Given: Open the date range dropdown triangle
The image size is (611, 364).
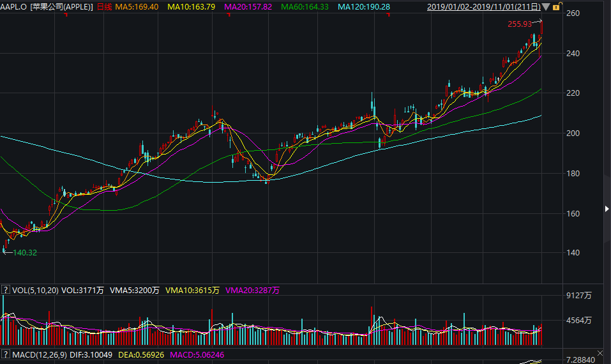Looking at the screenshot, I should click(546, 7).
